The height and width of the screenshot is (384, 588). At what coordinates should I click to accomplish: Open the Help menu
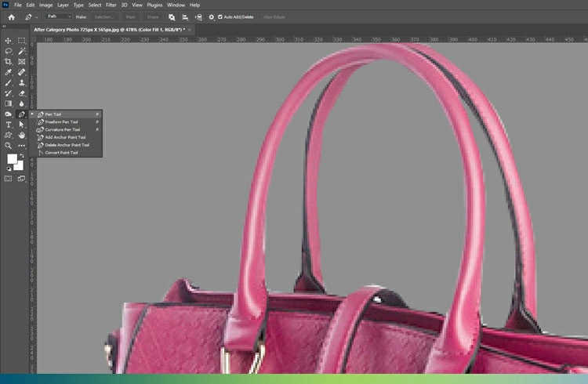pyautogui.click(x=194, y=5)
